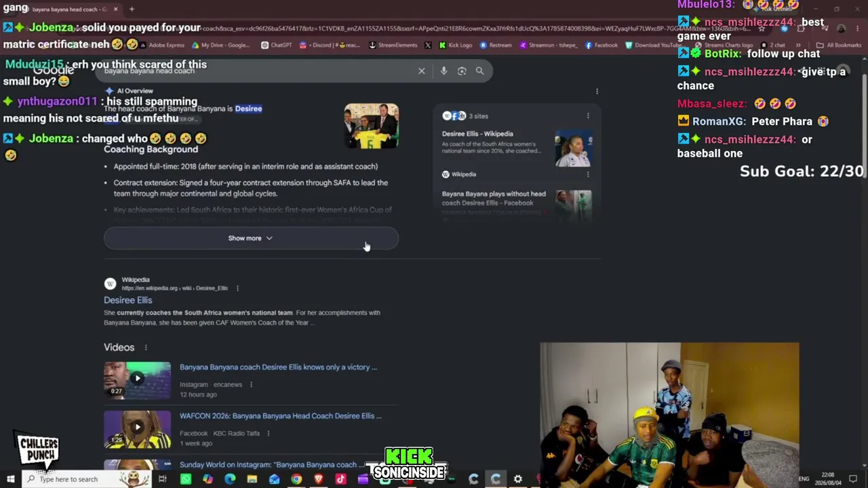Open TikTok from the taskbar
Viewport: 868px width, 488px height.
click(340, 479)
